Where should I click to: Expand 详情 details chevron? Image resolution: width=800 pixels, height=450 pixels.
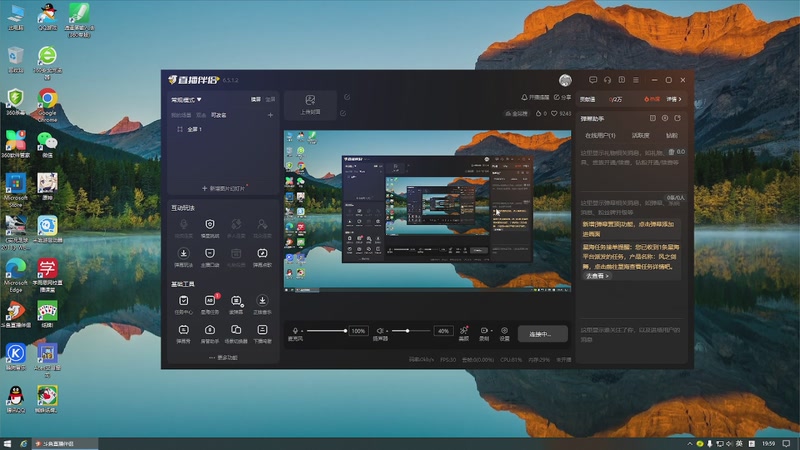(674, 99)
